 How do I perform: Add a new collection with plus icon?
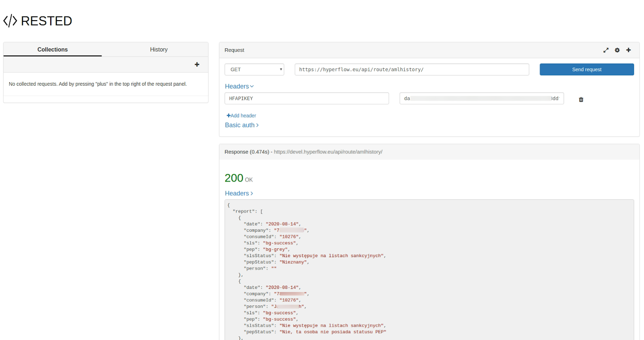coord(197,64)
